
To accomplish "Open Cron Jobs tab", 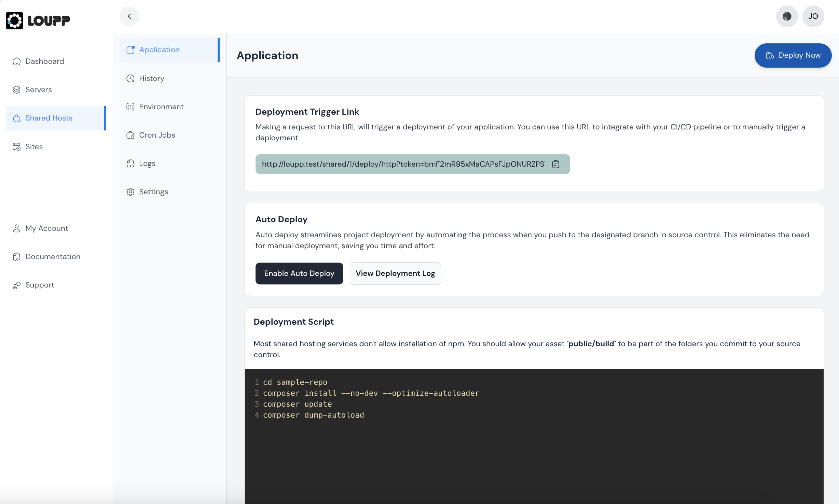I will (x=169, y=135).
